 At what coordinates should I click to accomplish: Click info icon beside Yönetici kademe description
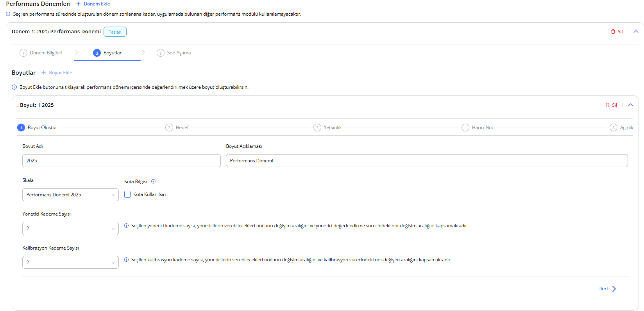point(126,226)
